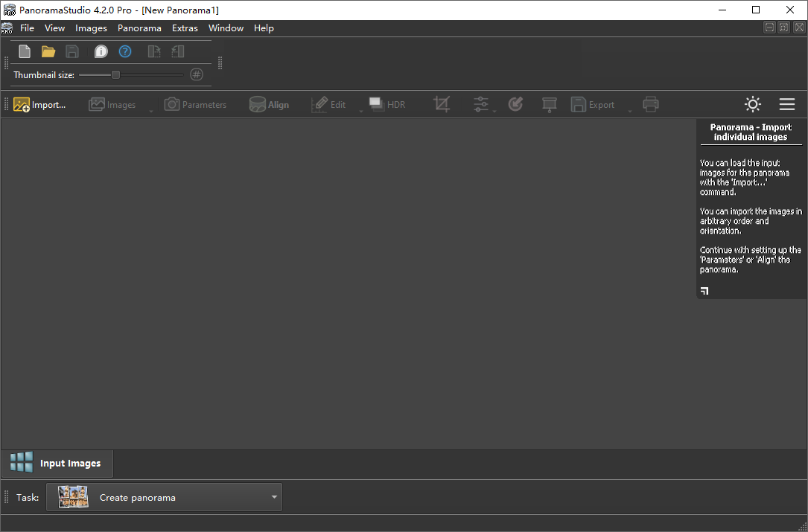Screen dimensions: 808x532
Task: Click the rotate left page icon
Action: (178, 51)
